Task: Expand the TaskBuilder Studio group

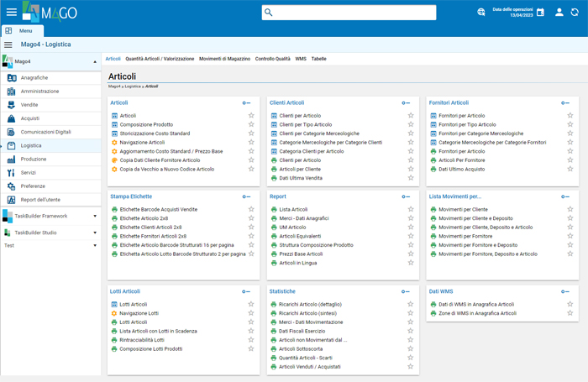Action: click(95, 233)
